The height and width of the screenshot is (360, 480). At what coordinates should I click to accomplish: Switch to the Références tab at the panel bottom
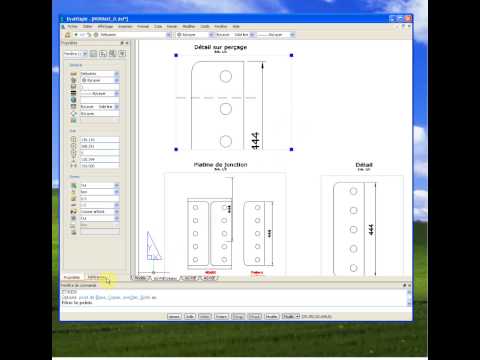coord(96,277)
